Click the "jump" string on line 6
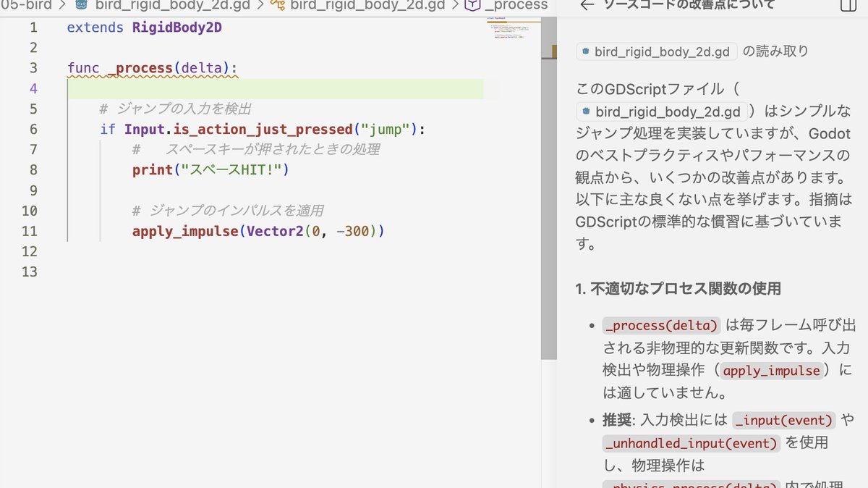The height and width of the screenshot is (488, 868). [386, 130]
